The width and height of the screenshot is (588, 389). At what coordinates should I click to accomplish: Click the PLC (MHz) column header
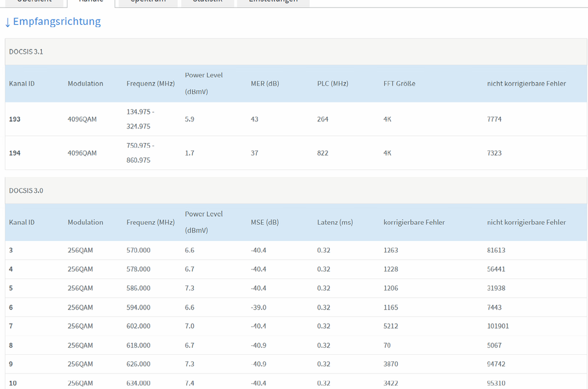[332, 84]
